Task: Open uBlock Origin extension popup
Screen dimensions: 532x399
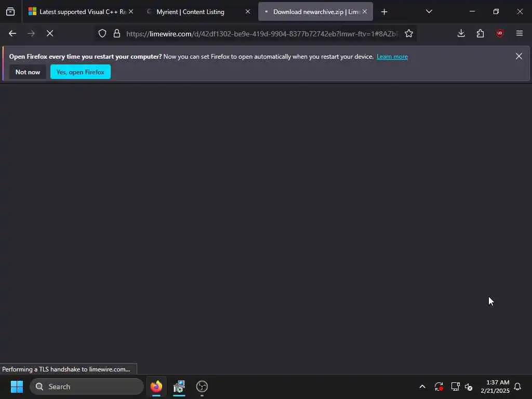Action: [499, 33]
